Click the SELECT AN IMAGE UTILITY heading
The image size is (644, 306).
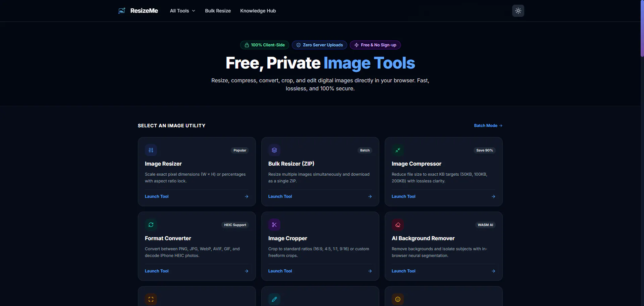tap(171, 126)
